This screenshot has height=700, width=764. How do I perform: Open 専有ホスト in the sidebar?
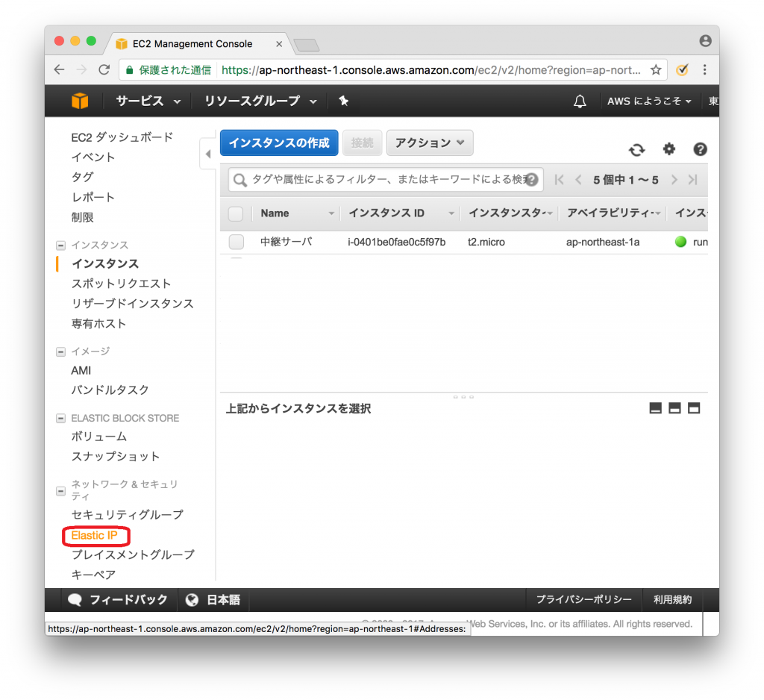coord(99,324)
